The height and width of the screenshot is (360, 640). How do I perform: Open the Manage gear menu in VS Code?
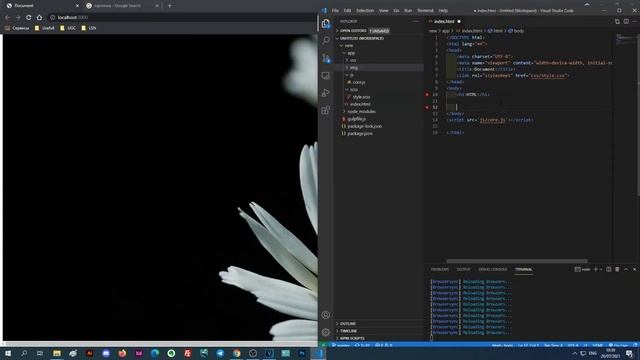coord(326,332)
